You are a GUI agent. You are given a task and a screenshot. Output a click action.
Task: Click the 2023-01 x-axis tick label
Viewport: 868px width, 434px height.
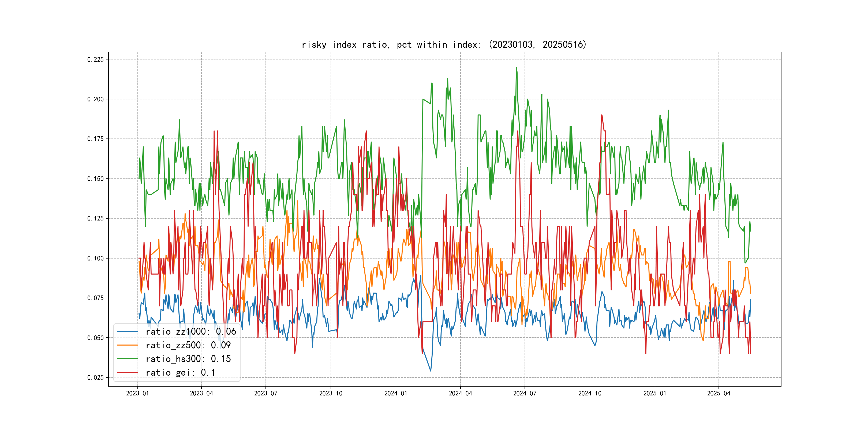coord(137,393)
